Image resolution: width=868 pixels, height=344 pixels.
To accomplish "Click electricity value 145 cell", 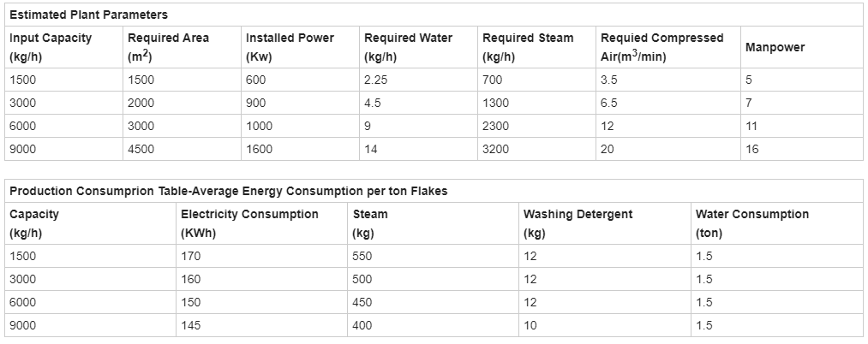I will pyautogui.click(x=262, y=326).
